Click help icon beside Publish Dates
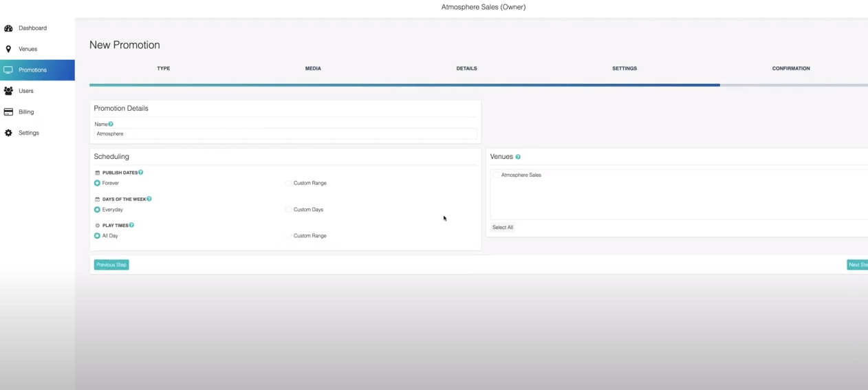Screen dimensions: 868x390 point(141,173)
